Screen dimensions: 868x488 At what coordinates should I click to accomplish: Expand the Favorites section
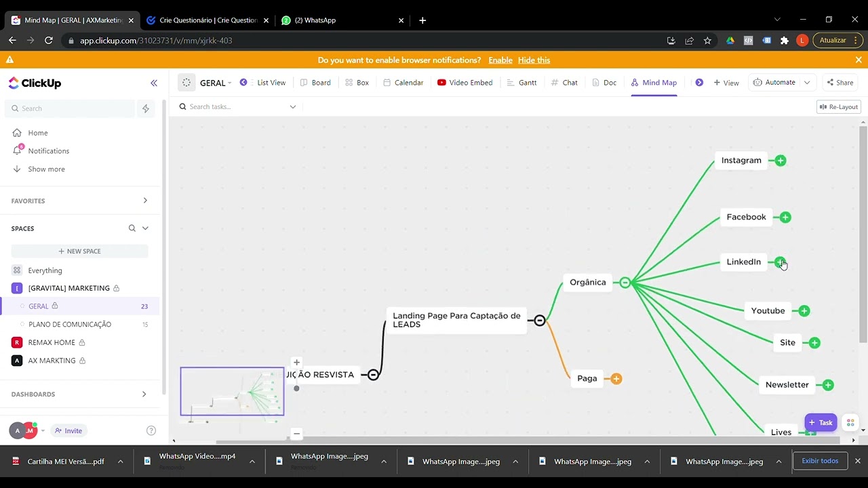click(x=145, y=201)
